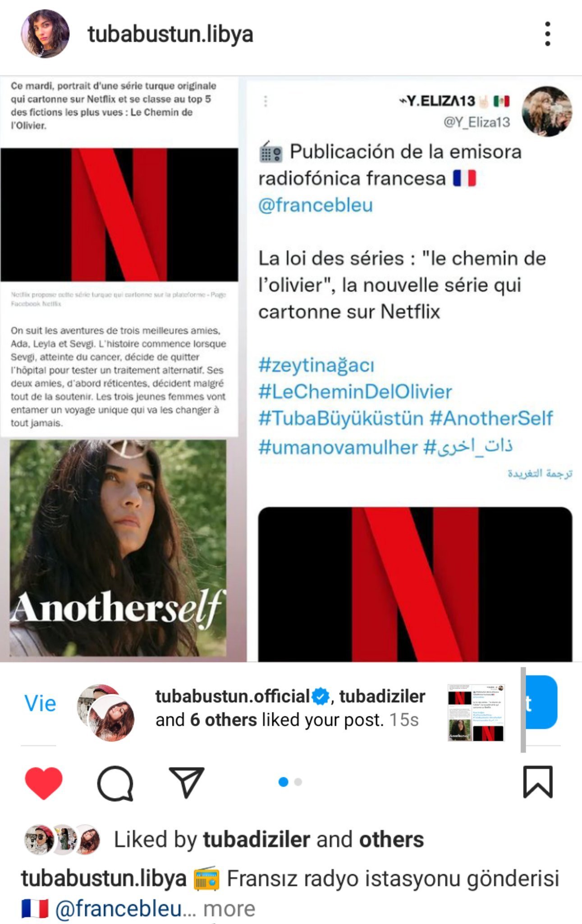The height and width of the screenshot is (924, 582).
Task: Tap the #AnotherSelf hashtag
Action: tap(491, 418)
